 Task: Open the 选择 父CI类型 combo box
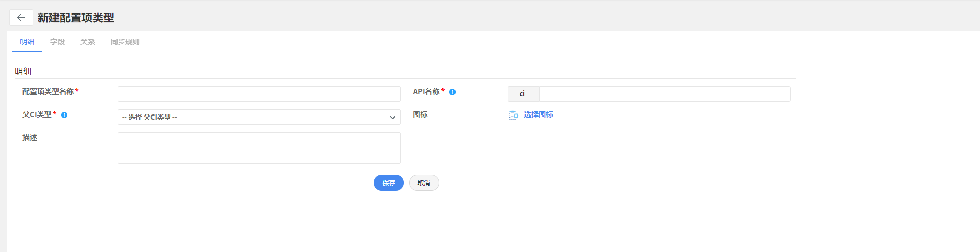(259, 117)
